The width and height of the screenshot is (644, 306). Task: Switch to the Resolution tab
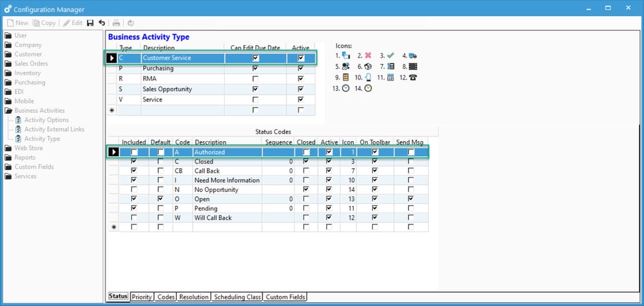coord(194,297)
